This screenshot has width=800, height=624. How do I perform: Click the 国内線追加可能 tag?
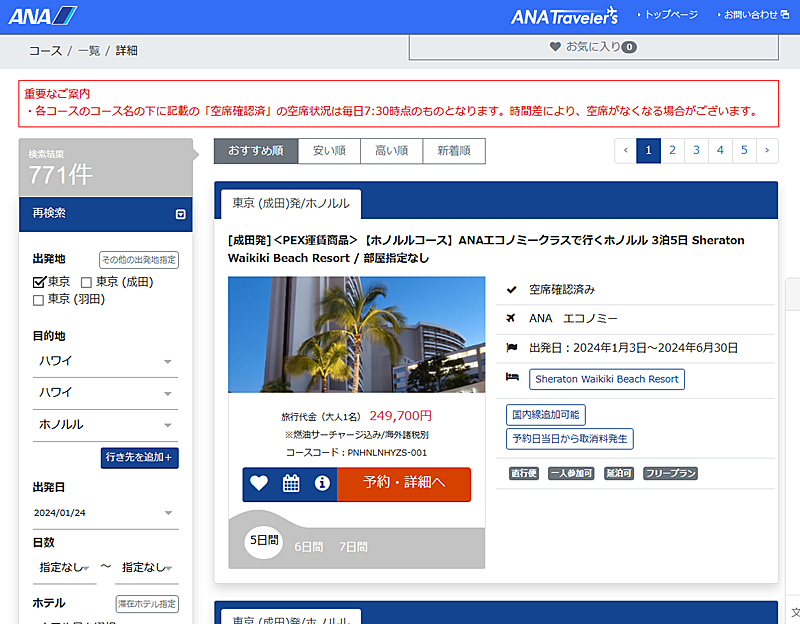coord(545,415)
